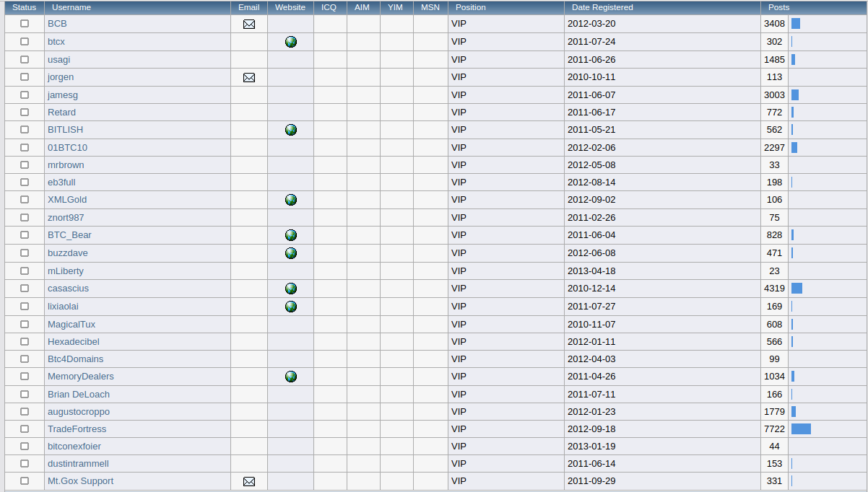Image resolution: width=868 pixels, height=492 pixels.
Task: Click the YIM column header
Action: [396, 7]
